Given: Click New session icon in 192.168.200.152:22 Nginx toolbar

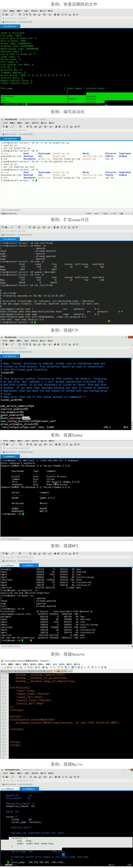Looking at the screenshot, I should point(3,777).
